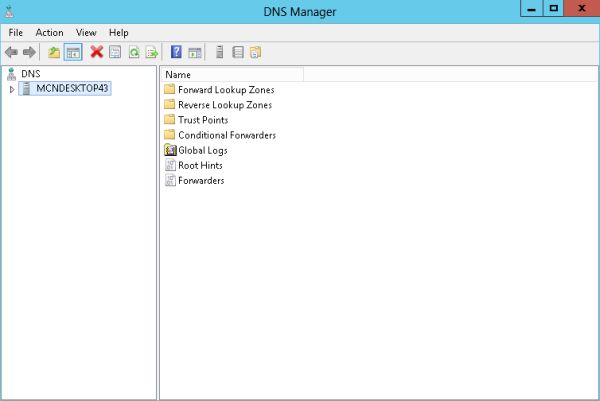Click the MCNDESKTOP43 server icon in tree
This screenshot has width=600, height=401.
pyautogui.click(x=26, y=88)
